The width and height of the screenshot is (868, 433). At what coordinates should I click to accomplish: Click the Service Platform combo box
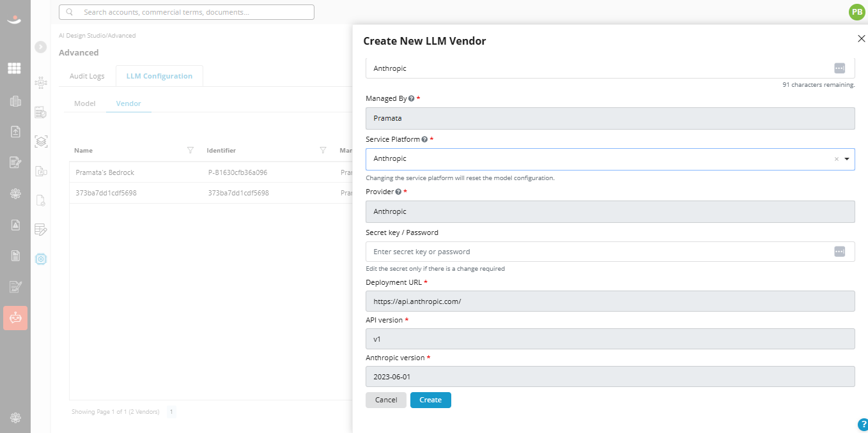[x=610, y=159]
